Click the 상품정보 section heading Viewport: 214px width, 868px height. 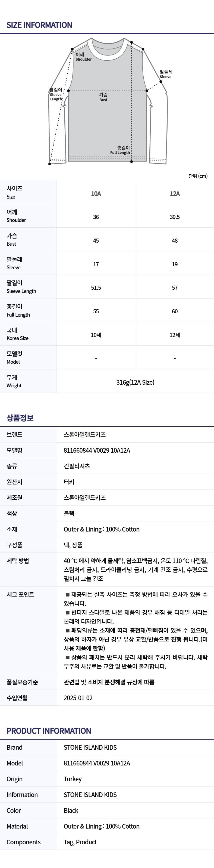[20, 418]
